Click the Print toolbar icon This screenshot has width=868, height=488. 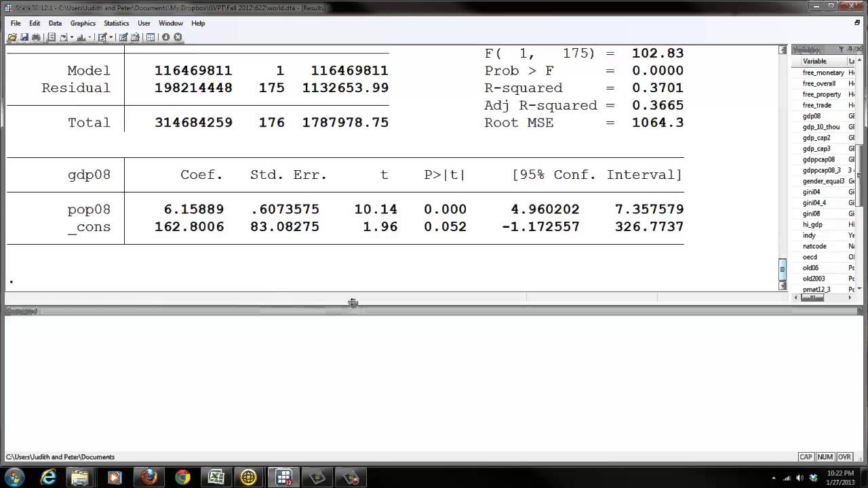(35, 37)
